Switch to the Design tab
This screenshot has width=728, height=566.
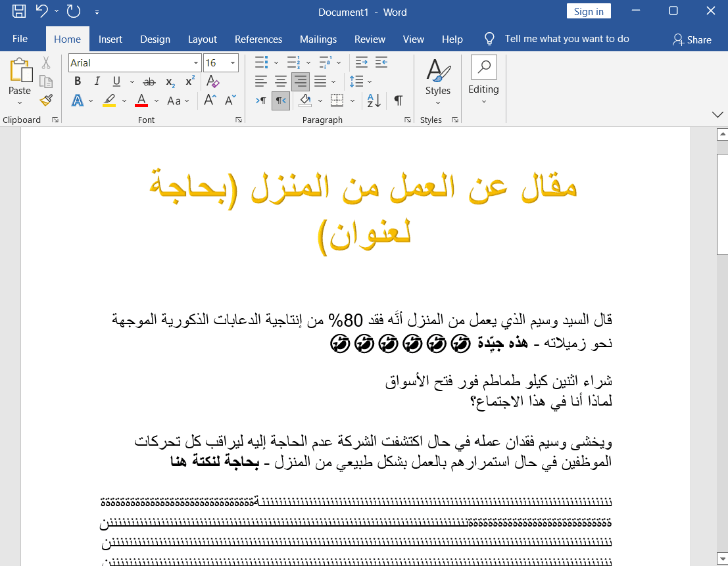(x=155, y=39)
